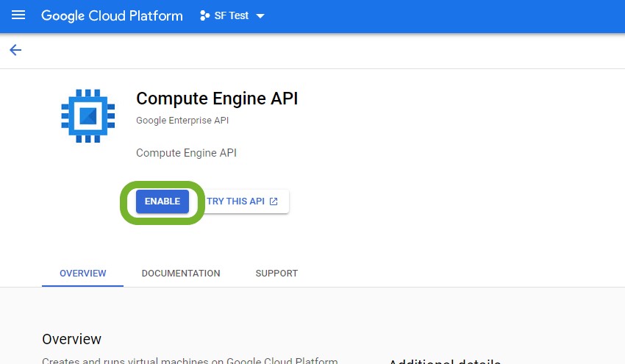
Task: Open the hamburger navigation menu
Action: click(x=18, y=15)
